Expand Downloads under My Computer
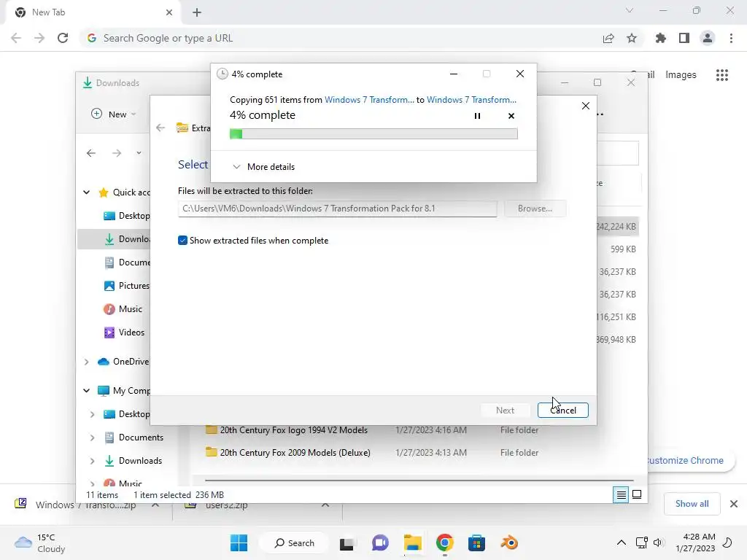747x560 pixels. (x=93, y=461)
